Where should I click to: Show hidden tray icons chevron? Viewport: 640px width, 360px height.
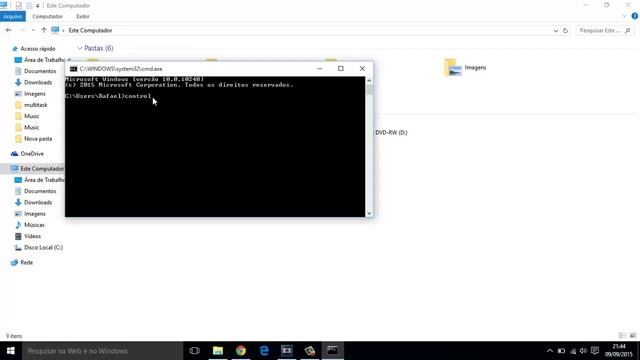tap(550, 351)
